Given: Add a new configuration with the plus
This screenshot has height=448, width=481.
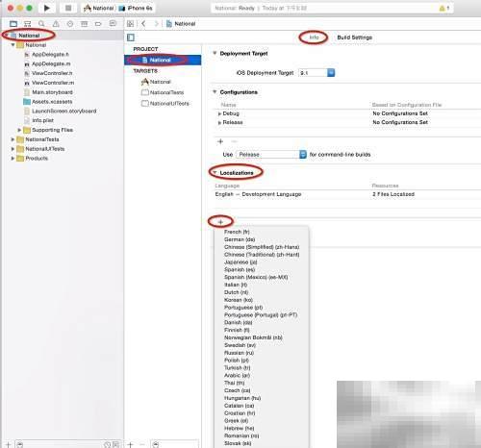Looking at the screenshot, I should (220, 141).
